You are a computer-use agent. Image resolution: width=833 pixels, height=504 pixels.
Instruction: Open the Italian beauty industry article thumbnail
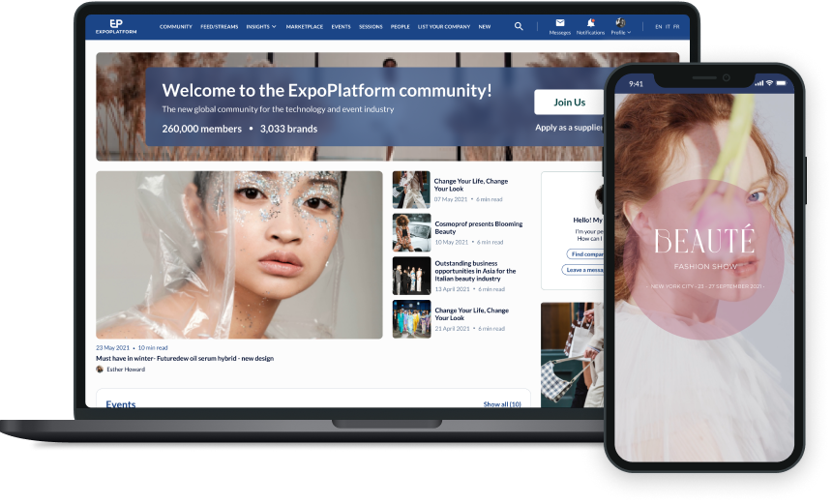point(412,276)
